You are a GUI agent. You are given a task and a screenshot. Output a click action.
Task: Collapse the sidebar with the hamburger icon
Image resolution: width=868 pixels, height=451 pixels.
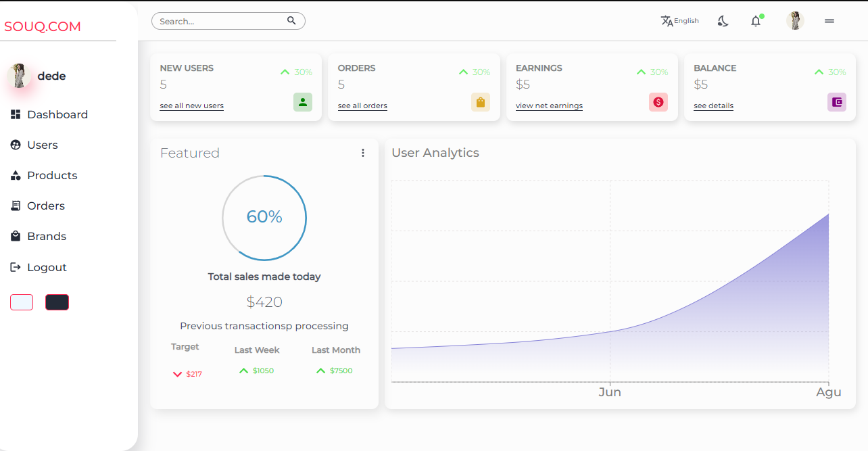(829, 21)
